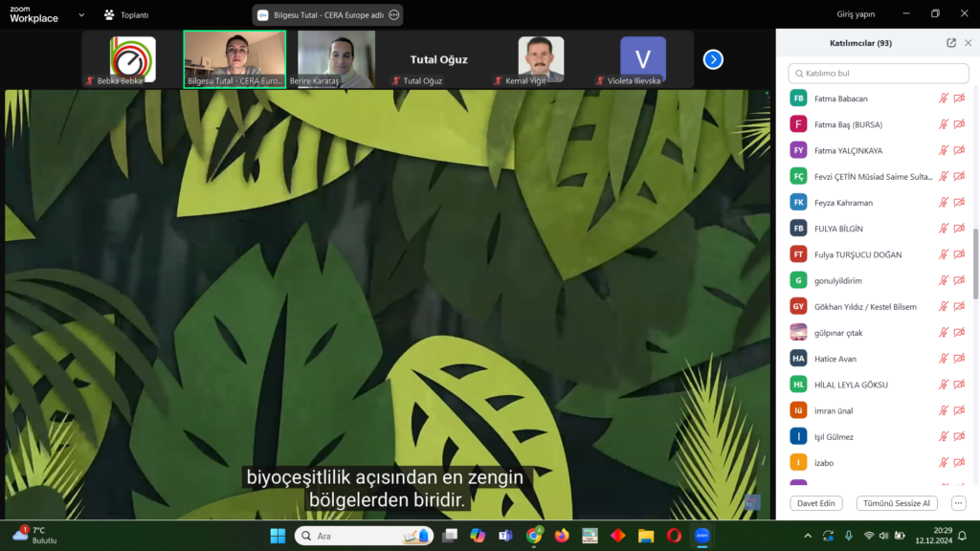980x551 pixels.
Task: Toggle the system volume icon in the tray
Action: point(886,536)
